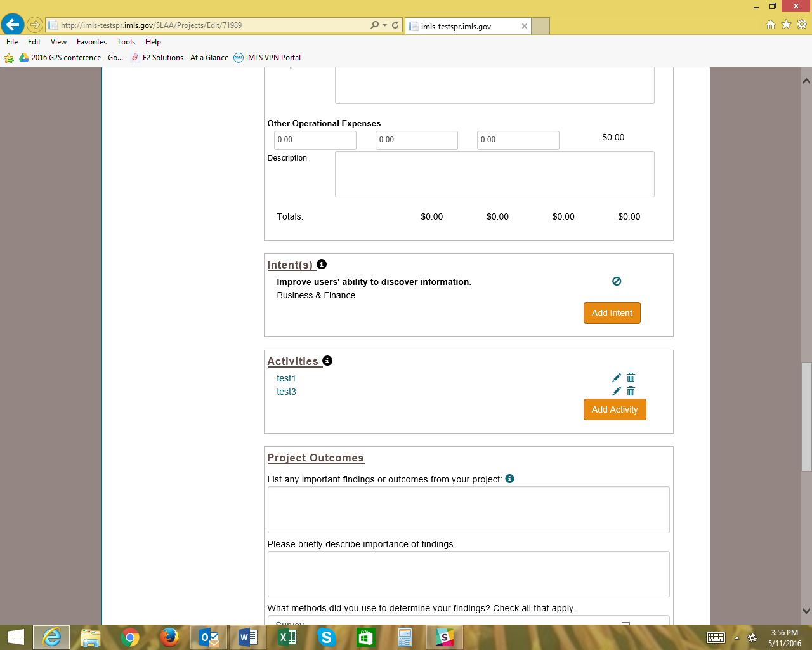Open the Favorites menu
Screen dimensions: 812x650
click(91, 42)
